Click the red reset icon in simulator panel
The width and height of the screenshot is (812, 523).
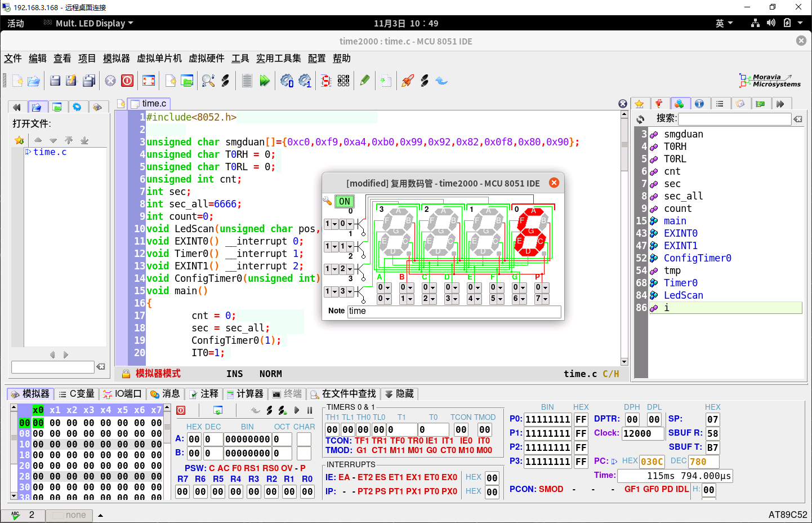click(181, 410)
